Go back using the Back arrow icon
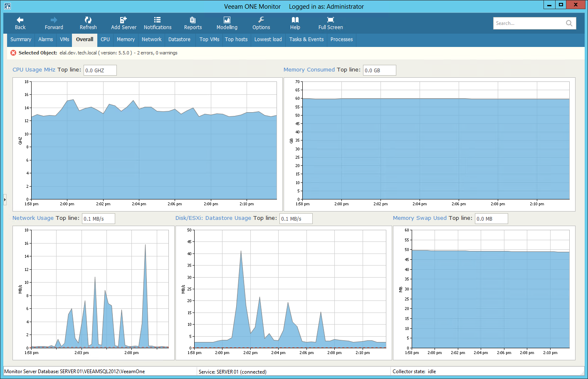Image resolution: width=588 pixels, height=379 pixels. pyautogui.click(x=20, y=20)
